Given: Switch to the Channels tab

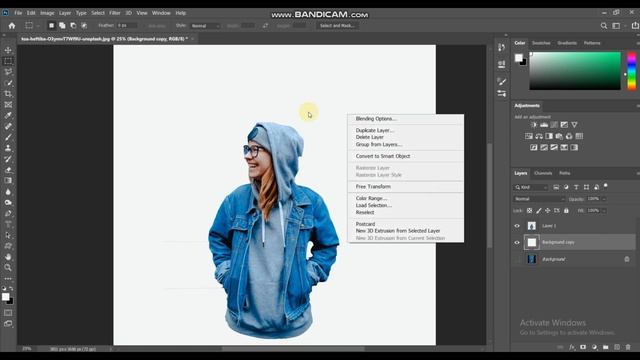Looking at the screenshot, I should pos(543,173).
